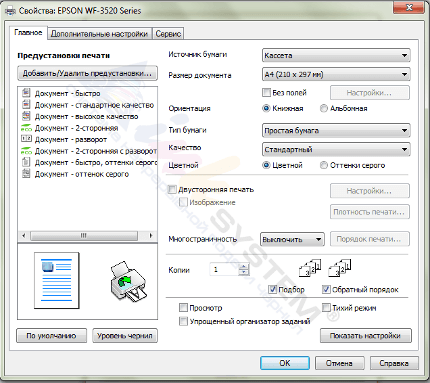The image size is (430, 383).
Task: Click the printer illustration in the preview
Action: click(128, 282)
